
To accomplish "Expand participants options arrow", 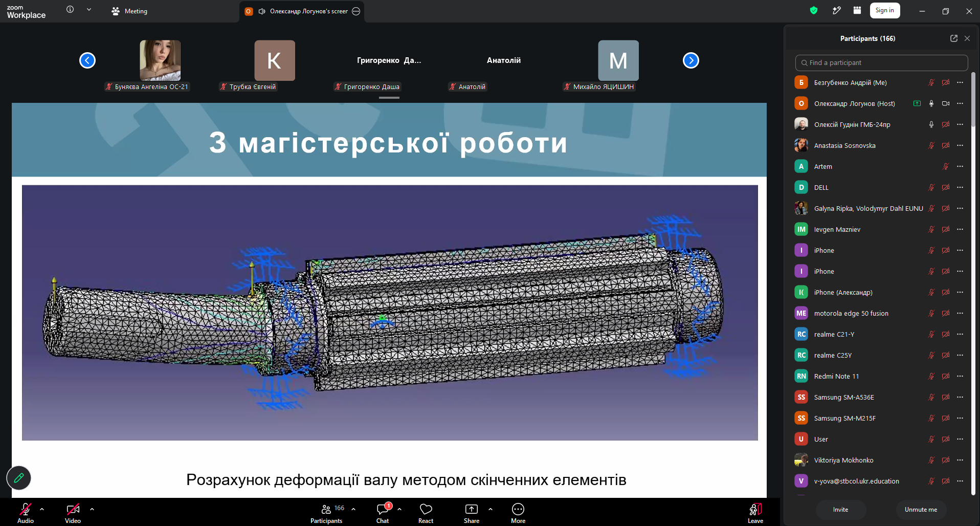I will click(x=353, y=509).
